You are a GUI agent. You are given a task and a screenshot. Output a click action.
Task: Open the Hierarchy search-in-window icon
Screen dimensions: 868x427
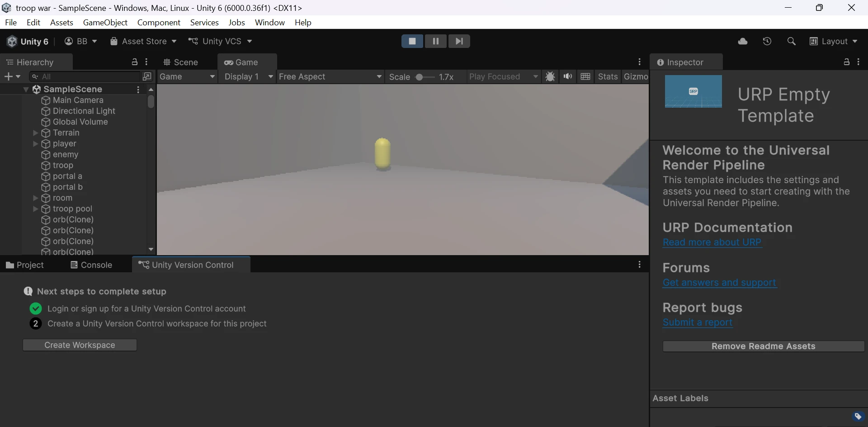pos(147,76)
